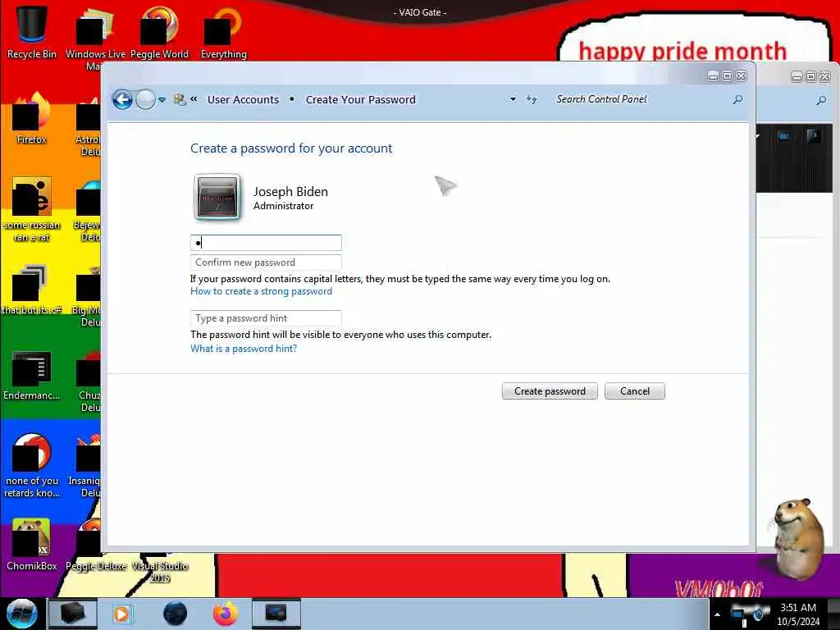Open the some russian ran a rat icon
Image resolution: width=840 pixels, height=630 pixels.
pos(32,209)
